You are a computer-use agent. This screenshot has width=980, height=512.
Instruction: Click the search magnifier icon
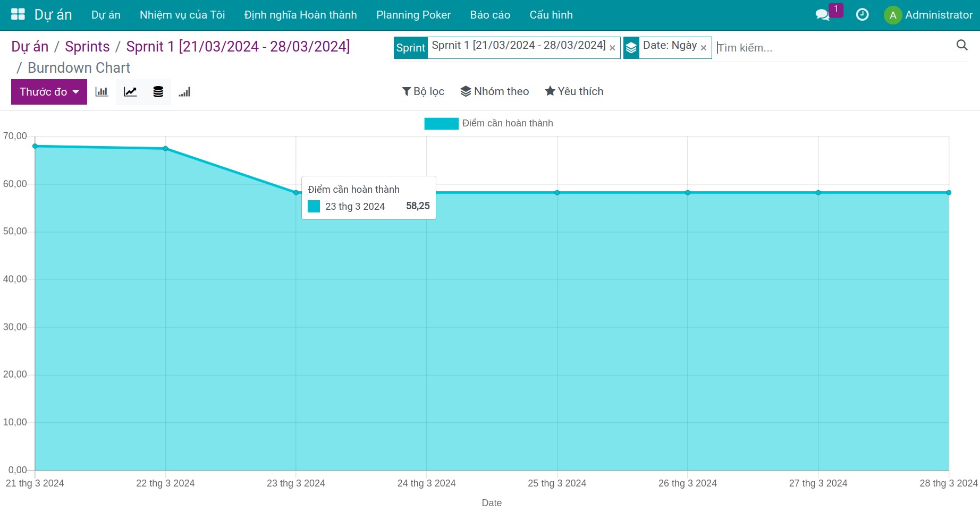pyautogui.click(x=962, y=45)
